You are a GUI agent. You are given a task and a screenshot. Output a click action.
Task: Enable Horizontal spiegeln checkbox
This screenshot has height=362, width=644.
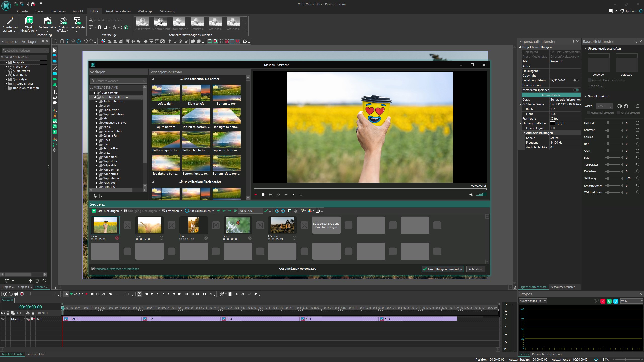(589, 113)
